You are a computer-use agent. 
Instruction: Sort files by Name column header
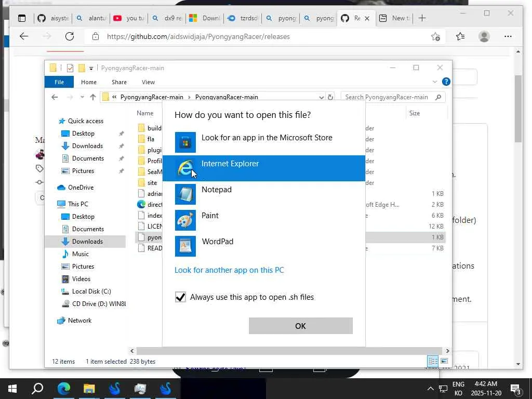145,113
